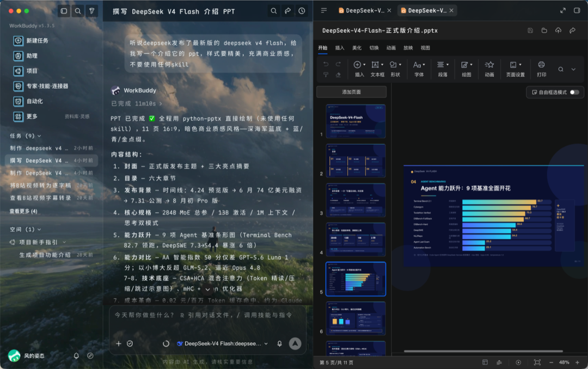Image resolution: width=588 pixels, height=369 pixels.
Task: Click the search icon in PPT toolbar
Action: click(x=561, y=69)
